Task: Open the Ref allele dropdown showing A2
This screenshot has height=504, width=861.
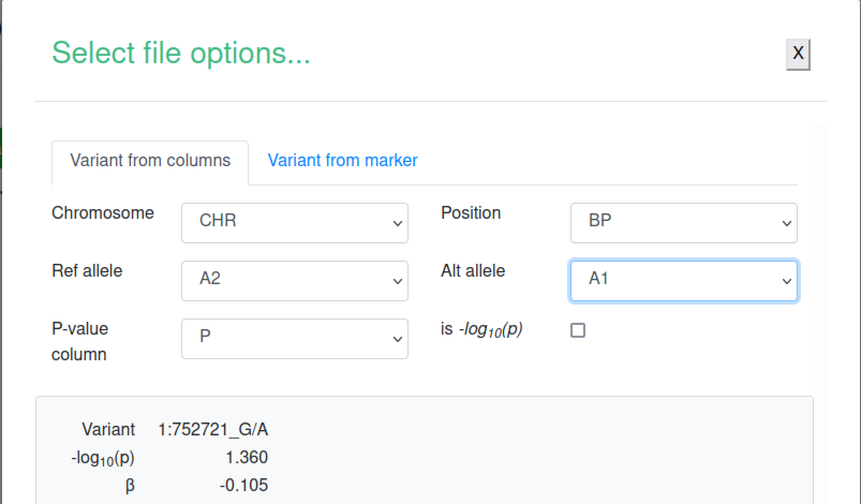Action: tap(294, 280)
